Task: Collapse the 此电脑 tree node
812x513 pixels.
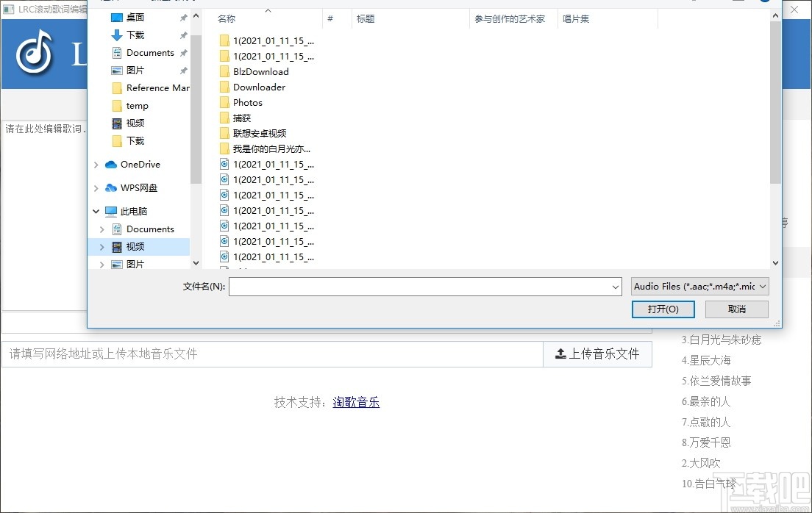Action: click(95, 211)
